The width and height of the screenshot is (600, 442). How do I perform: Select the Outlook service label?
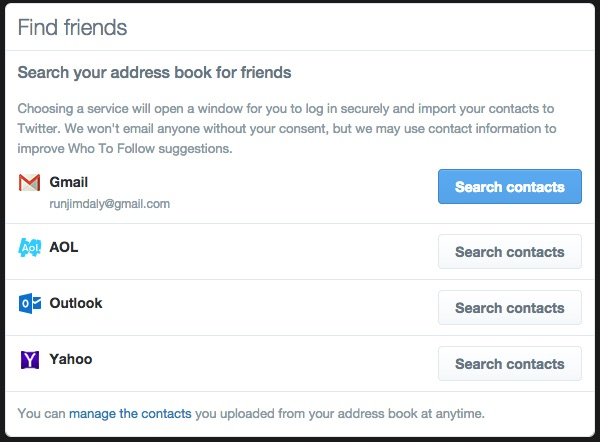[76, 303]
